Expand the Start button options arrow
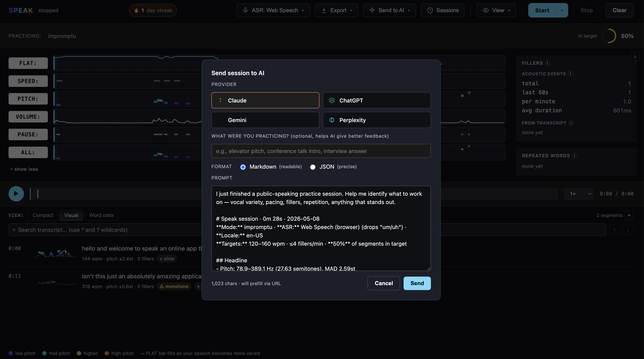644x359 pixels. pyautogui.click(x=562, y=10)
